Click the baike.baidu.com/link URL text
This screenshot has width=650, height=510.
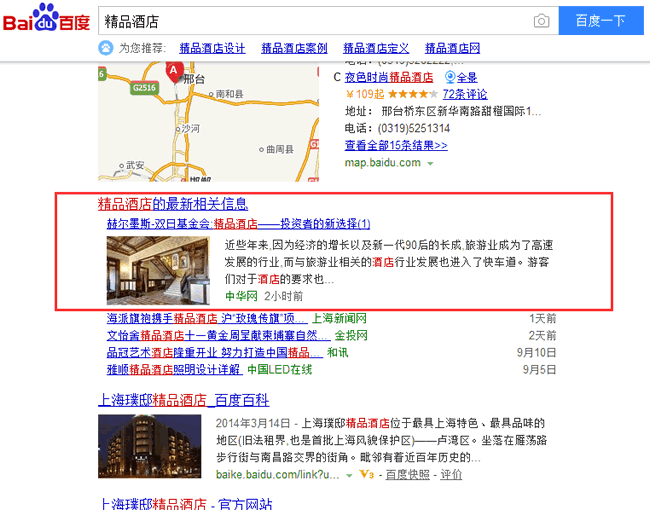click(278, 475)
